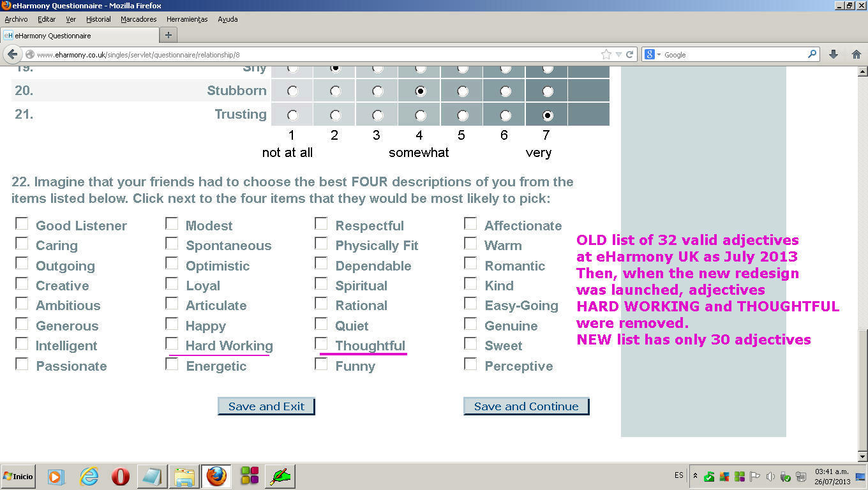The width and height of the screenshot is (868, 490).
Task: Open Ver menu
Action: (x=71, y=19)
